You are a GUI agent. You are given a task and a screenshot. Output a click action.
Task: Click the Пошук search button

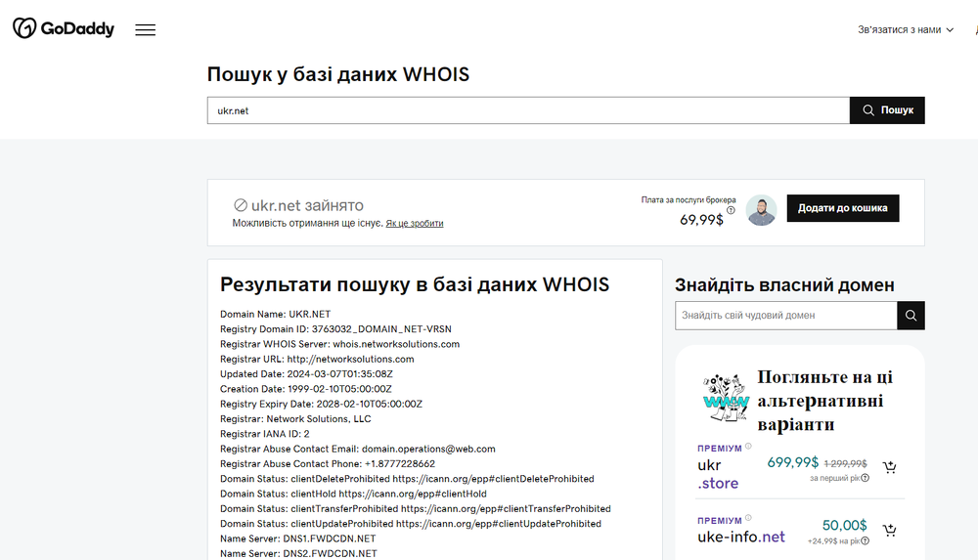coord(887,110)
